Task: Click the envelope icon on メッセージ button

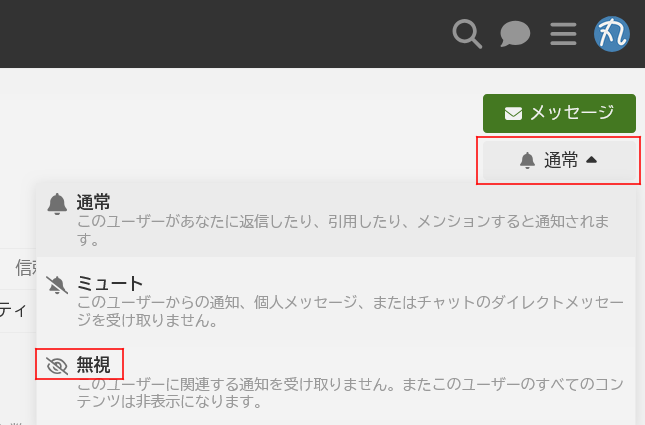Action: pyautogui.click(x=513, y=113)
